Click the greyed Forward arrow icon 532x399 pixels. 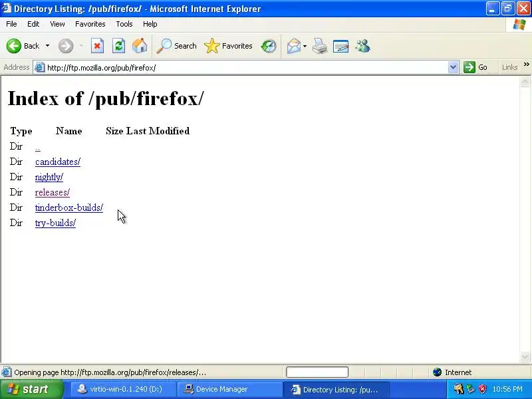65,46
